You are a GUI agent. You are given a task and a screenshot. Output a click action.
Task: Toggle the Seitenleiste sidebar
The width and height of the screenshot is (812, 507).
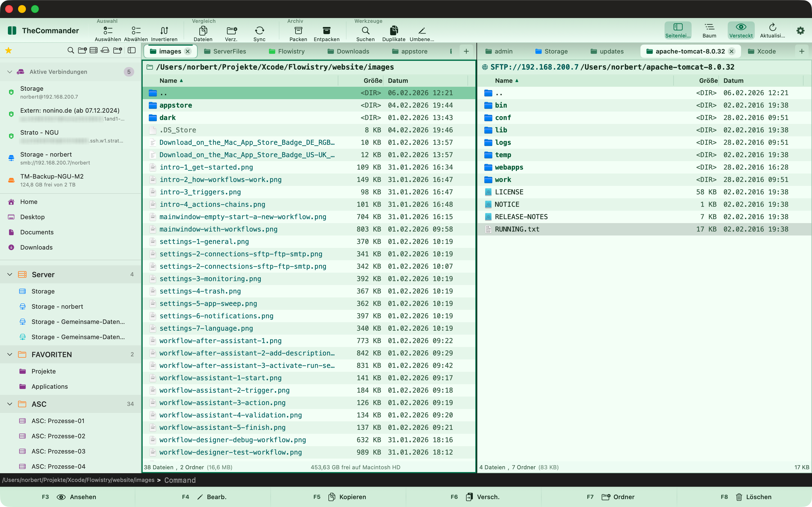678,30
